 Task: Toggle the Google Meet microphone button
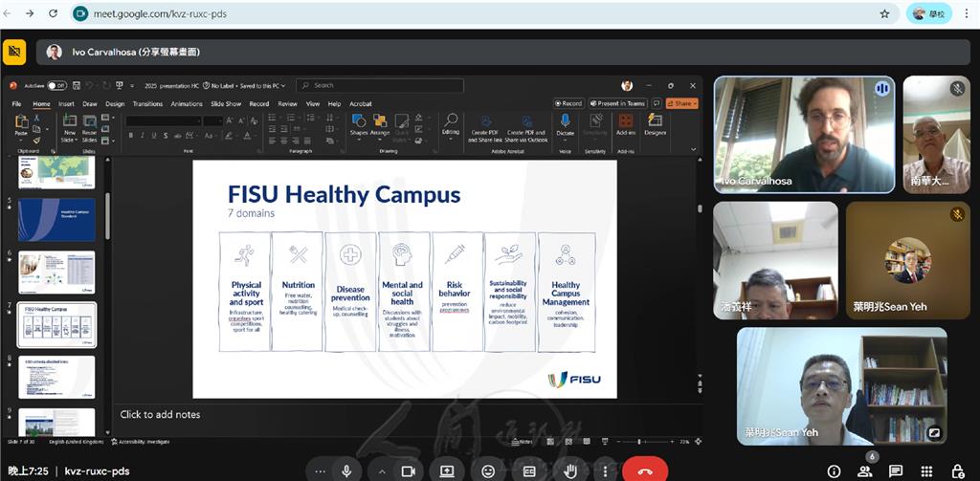click(346, 471)
